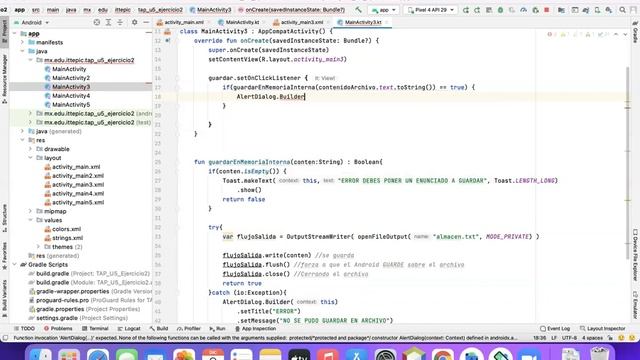Select MainActivity in project tree

pos(69,69)
